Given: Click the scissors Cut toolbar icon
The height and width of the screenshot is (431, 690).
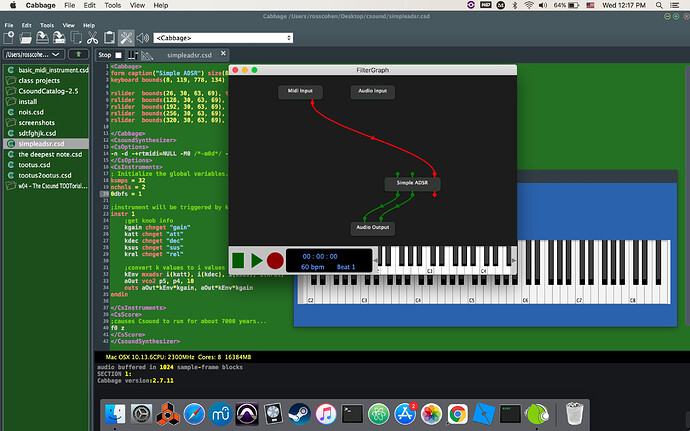Looking at the screenshot, I should [92, 38].
